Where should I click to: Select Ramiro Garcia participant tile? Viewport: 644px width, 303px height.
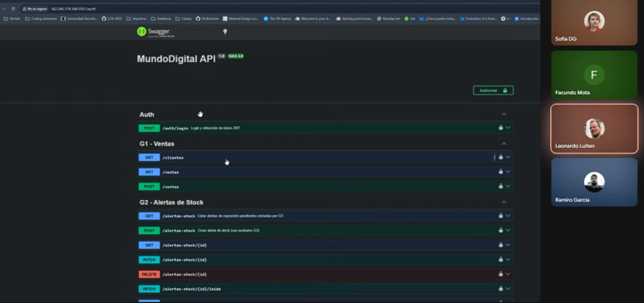594,182
